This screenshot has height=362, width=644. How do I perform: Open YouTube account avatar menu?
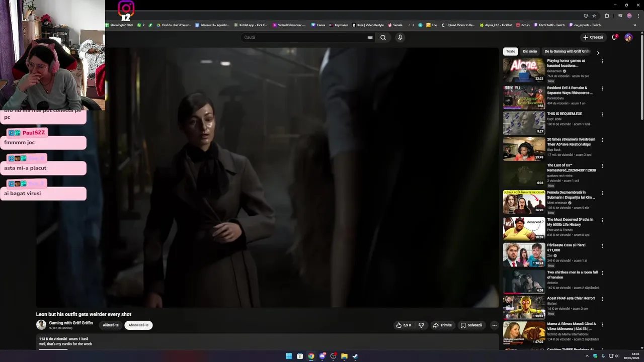628,37
